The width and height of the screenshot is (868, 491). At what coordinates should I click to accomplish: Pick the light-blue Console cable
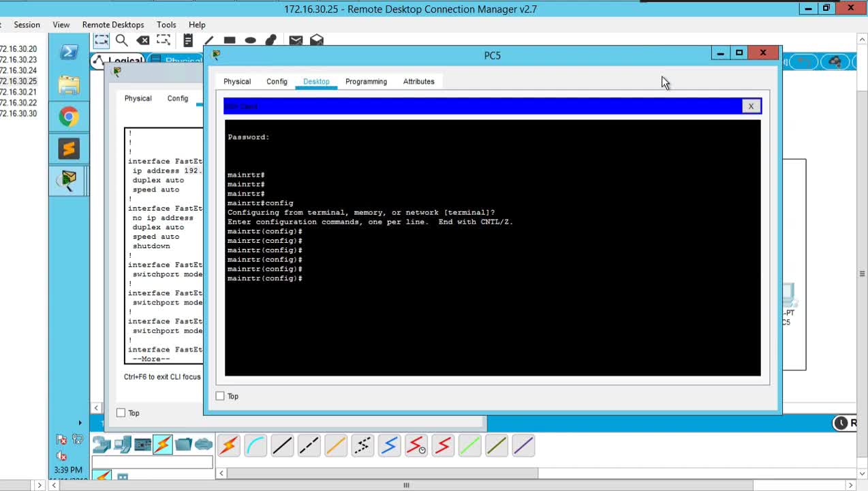255,446
